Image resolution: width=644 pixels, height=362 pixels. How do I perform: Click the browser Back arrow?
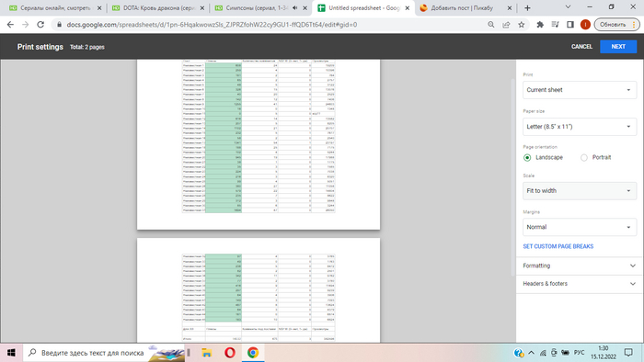(10, 25)
